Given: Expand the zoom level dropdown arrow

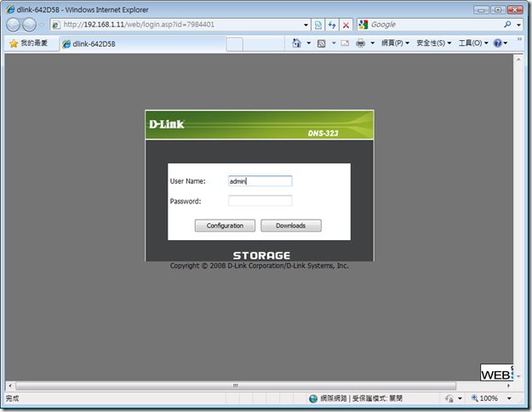Looking at the screenshot, I should [509, 398].
